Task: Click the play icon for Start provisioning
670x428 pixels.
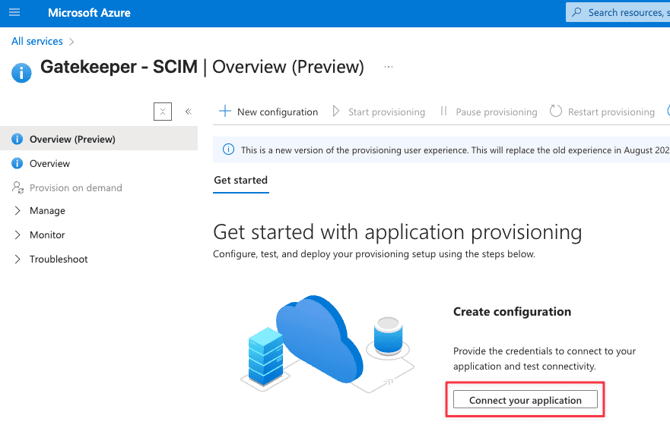Action: (336, 111)
